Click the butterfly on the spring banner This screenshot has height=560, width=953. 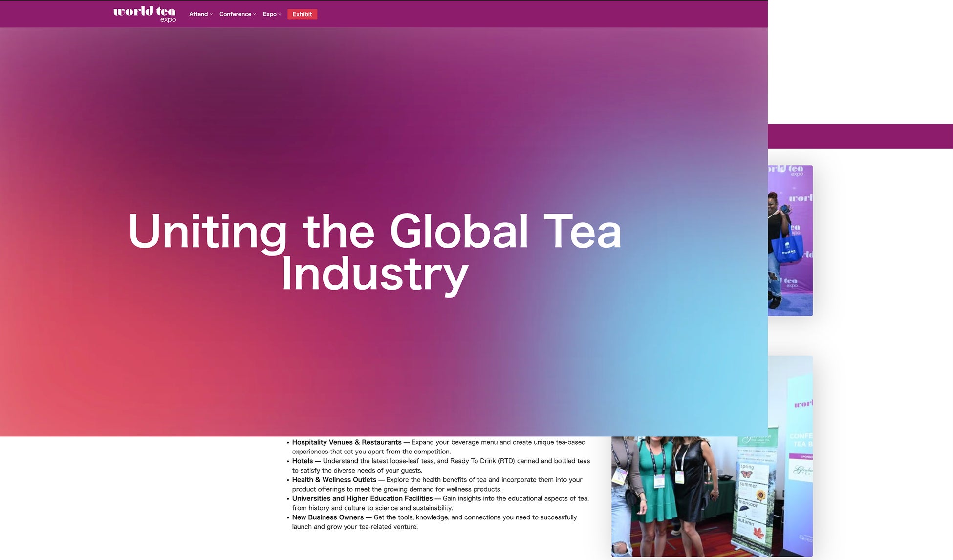point(746,474)
